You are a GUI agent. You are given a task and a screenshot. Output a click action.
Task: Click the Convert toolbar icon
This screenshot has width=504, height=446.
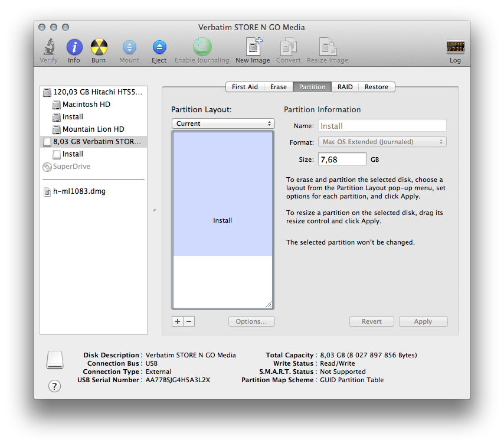(x=289, y=47)
